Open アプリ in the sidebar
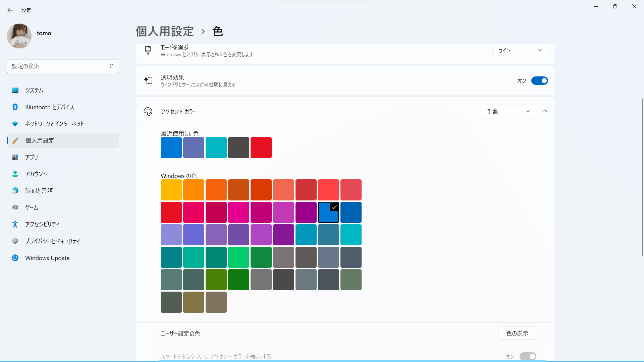Screen dimensions: 644x362 (x=32, y=157)
